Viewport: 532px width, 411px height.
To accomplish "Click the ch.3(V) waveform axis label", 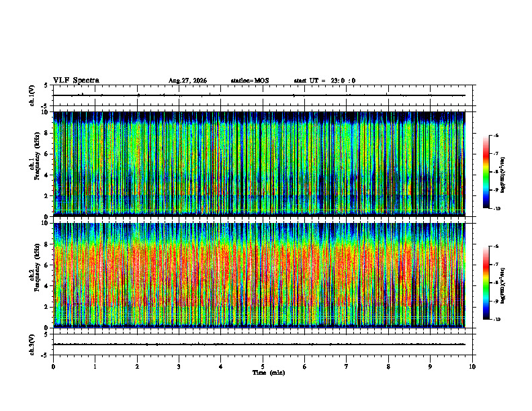I will point(32,345).
